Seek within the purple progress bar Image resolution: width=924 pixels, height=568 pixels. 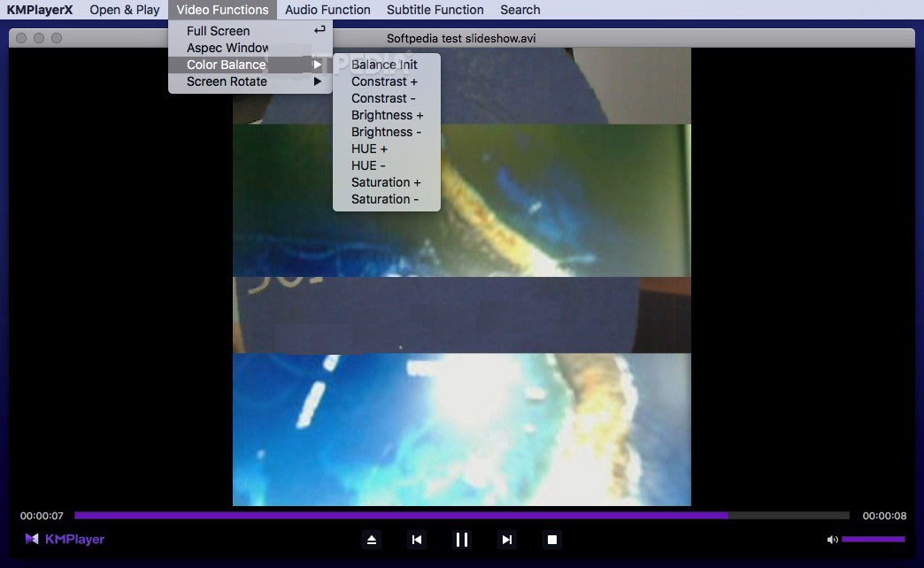[x=461, y=516]
